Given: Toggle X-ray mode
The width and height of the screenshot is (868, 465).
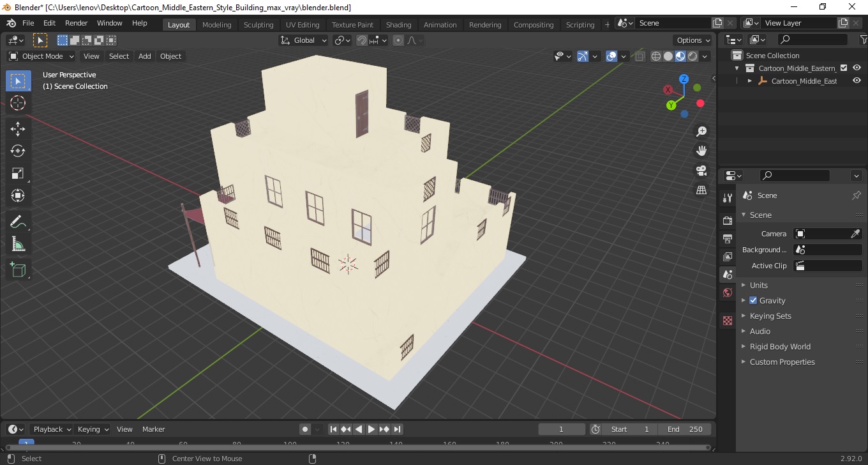Looking at the screenshot, I should [640, 56].
